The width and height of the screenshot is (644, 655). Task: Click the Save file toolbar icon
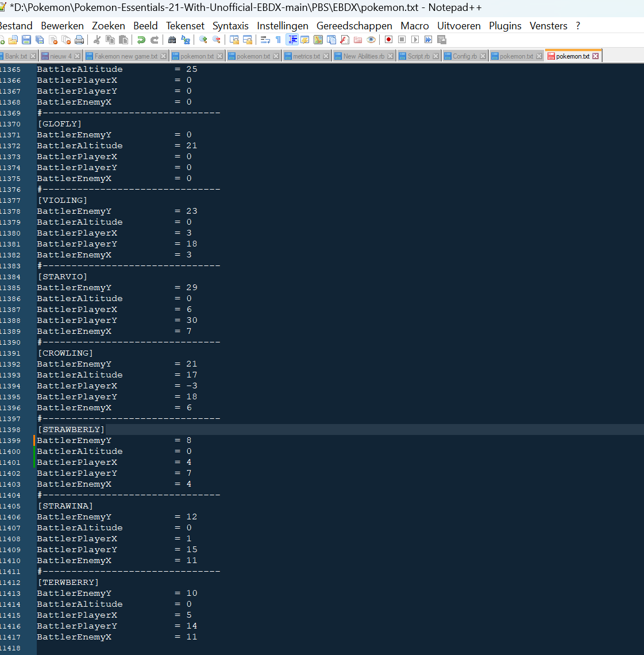pos(26,40)
